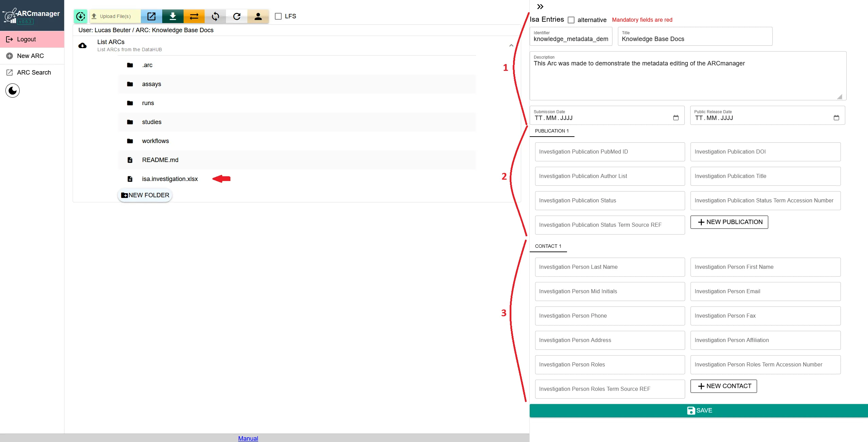
Task: Click the orange swap-arrows toolbar icon
Action: tap(194, 16)
